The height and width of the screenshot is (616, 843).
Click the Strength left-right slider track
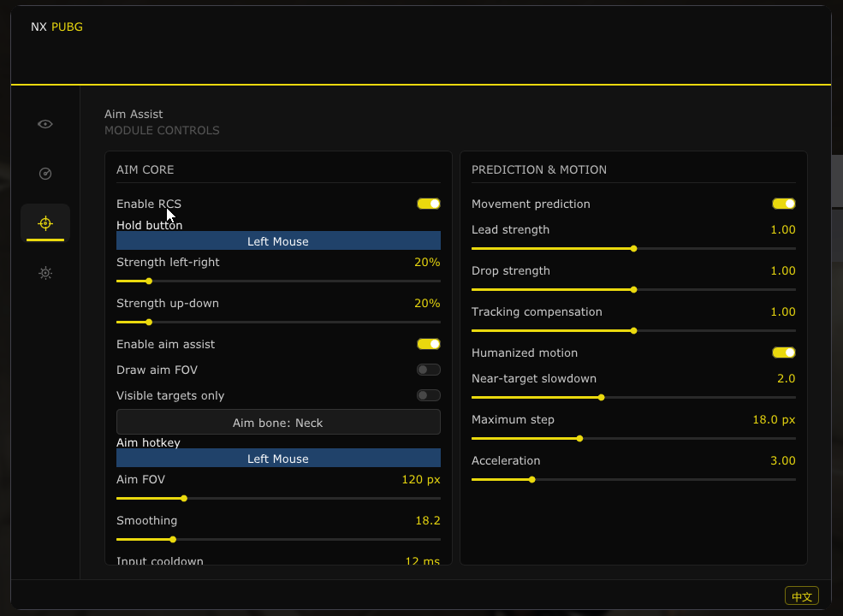(x=278, y=281)
